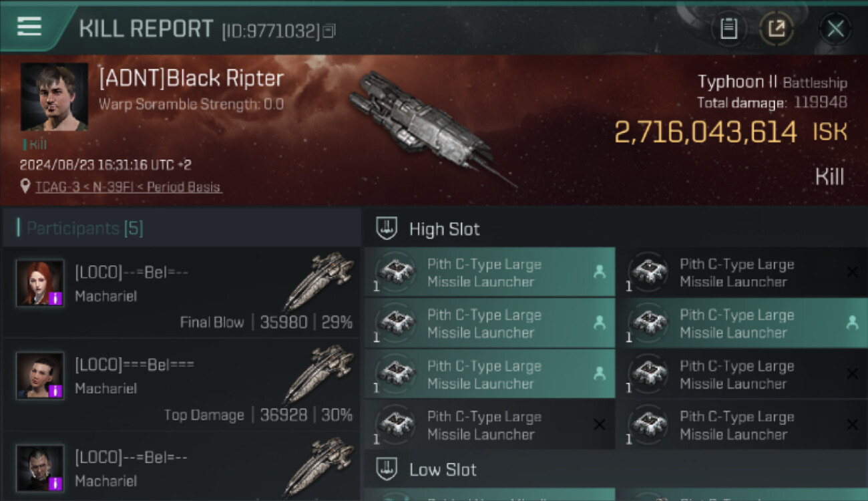Tap the info badge on the Top Damage pilot's portrait
Screen dimensions: 868x501
[55, 391]
